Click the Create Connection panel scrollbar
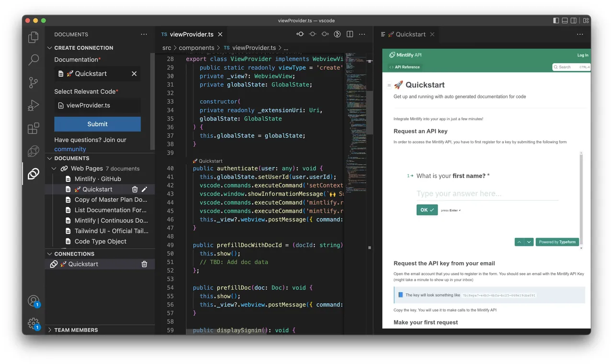Image resolution: width=613 pixels, height=364 pixels. [152, 100]
